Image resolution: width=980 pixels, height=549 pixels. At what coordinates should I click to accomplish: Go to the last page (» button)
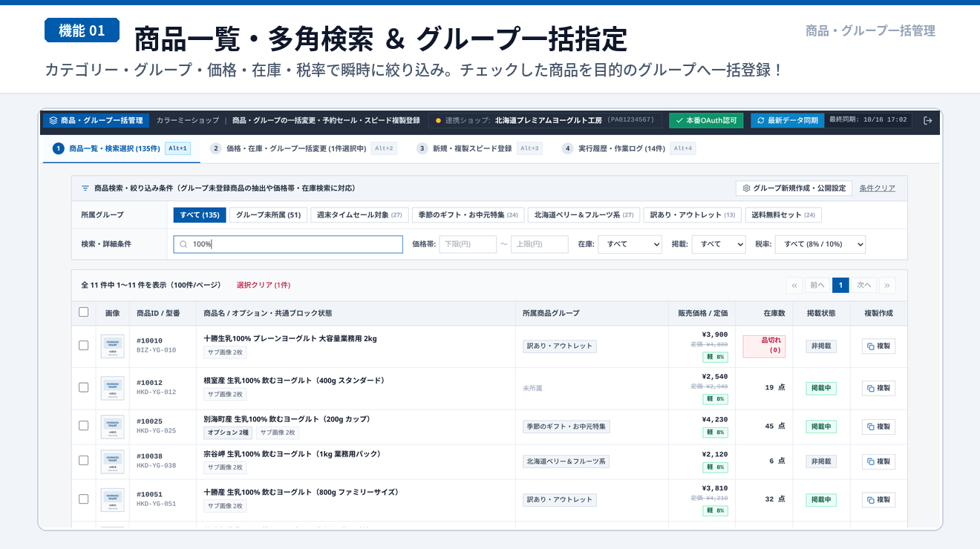point(887,285)
